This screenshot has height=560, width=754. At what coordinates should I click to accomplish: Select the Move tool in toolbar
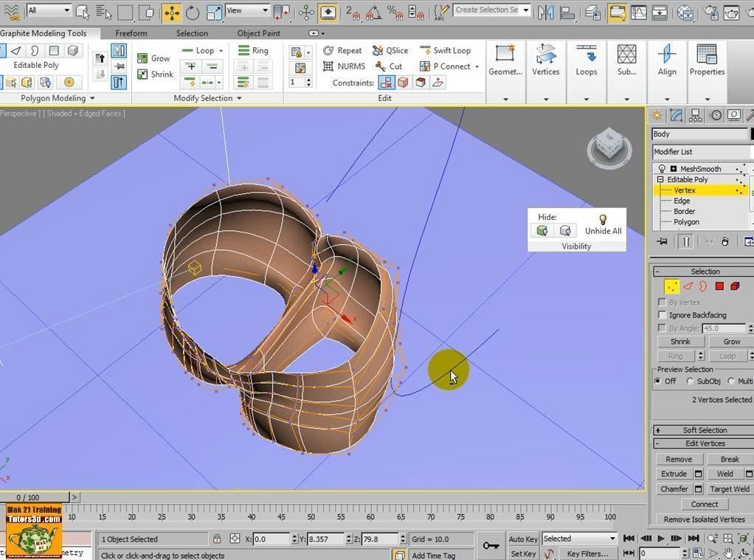click(172, 12)
